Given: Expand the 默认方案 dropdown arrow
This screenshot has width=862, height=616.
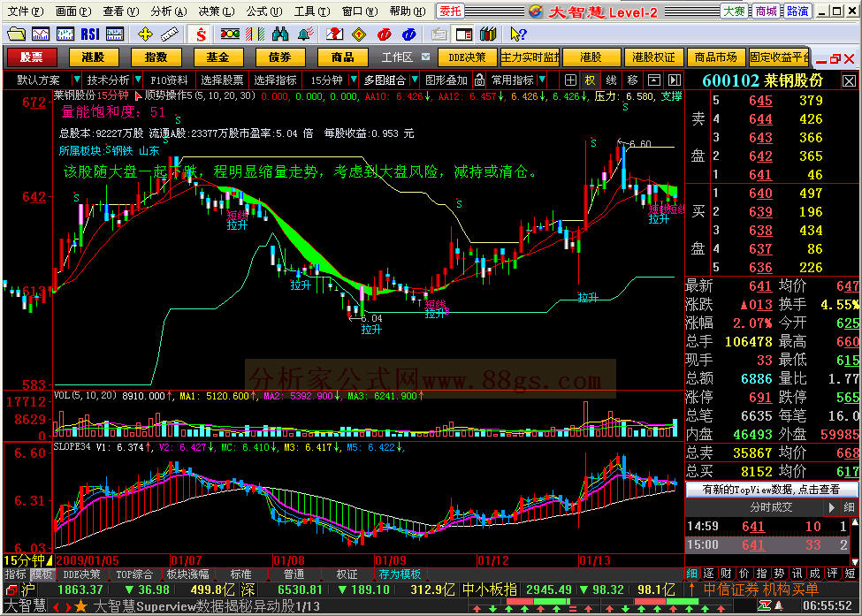Looking at the screenshot, I should point(76,80).
